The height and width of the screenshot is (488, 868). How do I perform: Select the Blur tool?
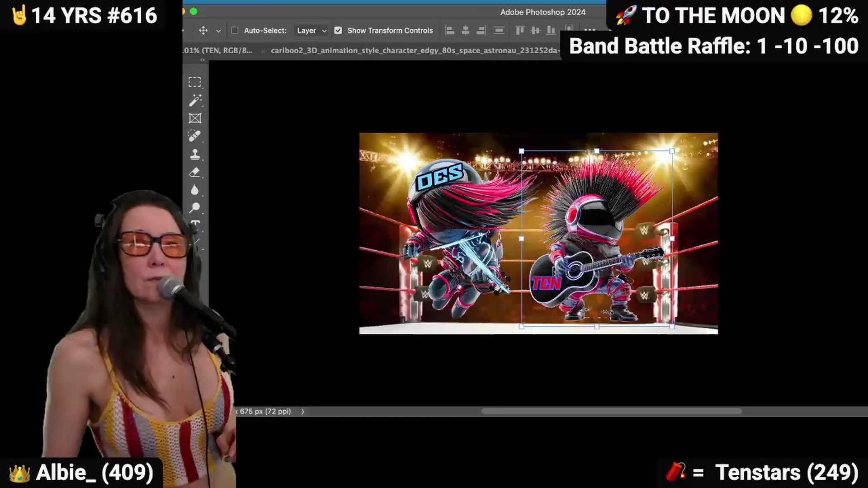(195, 190)
